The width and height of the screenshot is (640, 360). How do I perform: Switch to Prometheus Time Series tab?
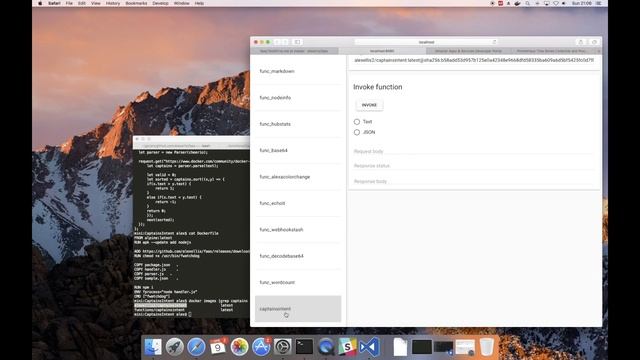click(552, 51)
